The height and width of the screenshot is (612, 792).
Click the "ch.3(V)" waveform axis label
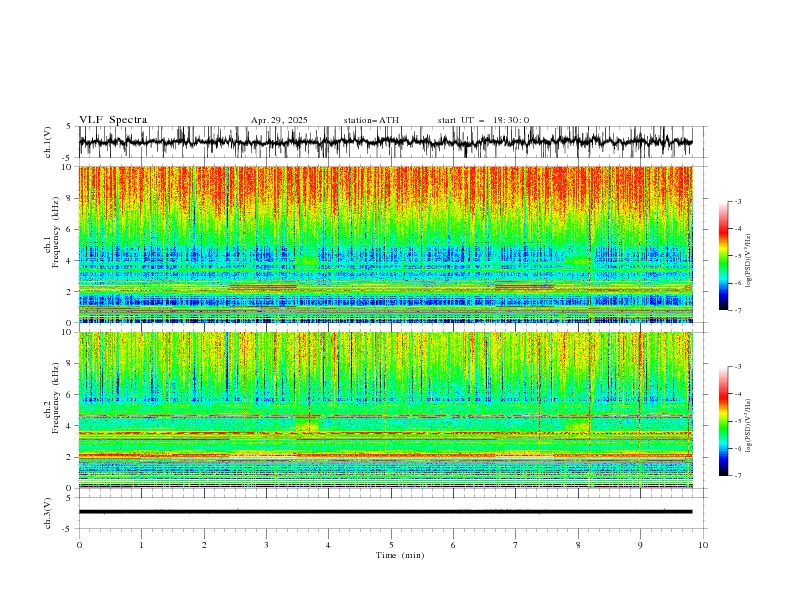coord(48,513)
